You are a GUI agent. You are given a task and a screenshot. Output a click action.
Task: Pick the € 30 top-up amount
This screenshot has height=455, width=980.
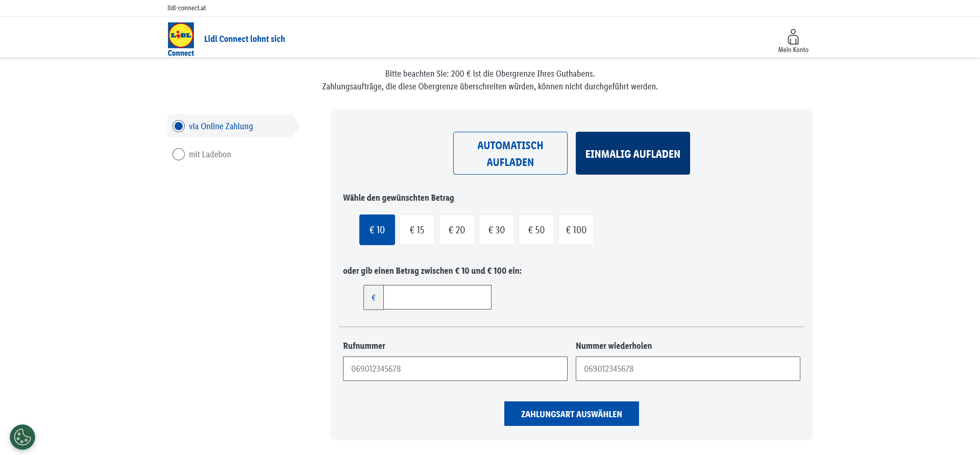(x=497, y=230)
